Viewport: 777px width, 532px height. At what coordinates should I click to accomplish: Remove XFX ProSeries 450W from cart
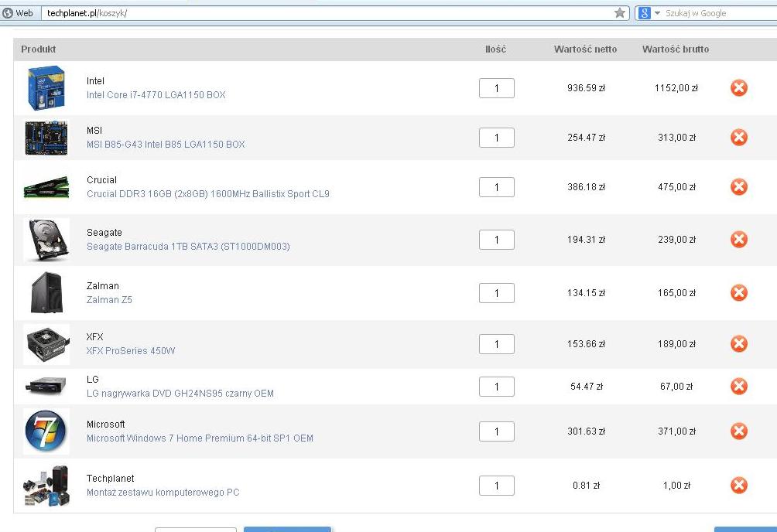(x=738, y=344)
